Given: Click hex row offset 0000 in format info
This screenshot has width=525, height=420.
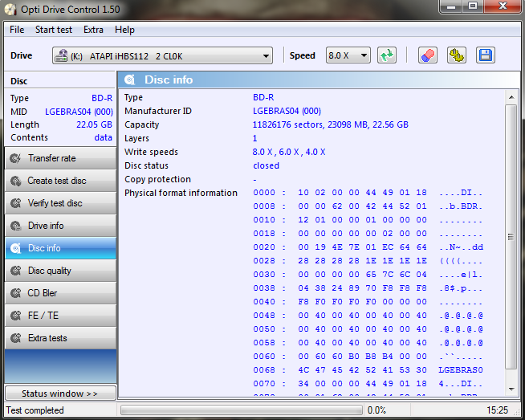Looking at the screenshot, I should coord(368,193).
